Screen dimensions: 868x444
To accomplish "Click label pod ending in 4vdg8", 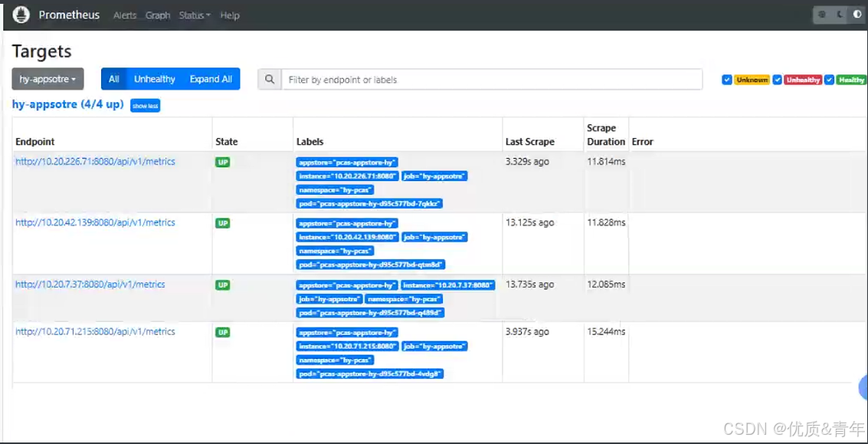I will (x=370, y=374).
